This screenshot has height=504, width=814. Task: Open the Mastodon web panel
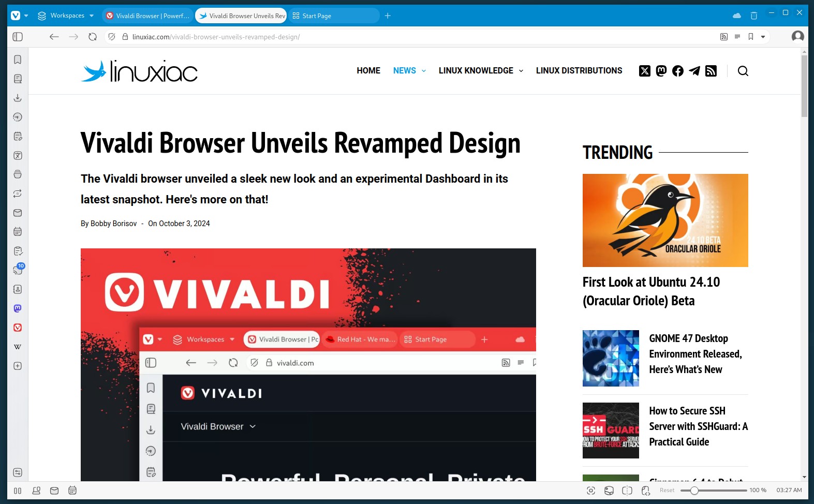(18, 308)
